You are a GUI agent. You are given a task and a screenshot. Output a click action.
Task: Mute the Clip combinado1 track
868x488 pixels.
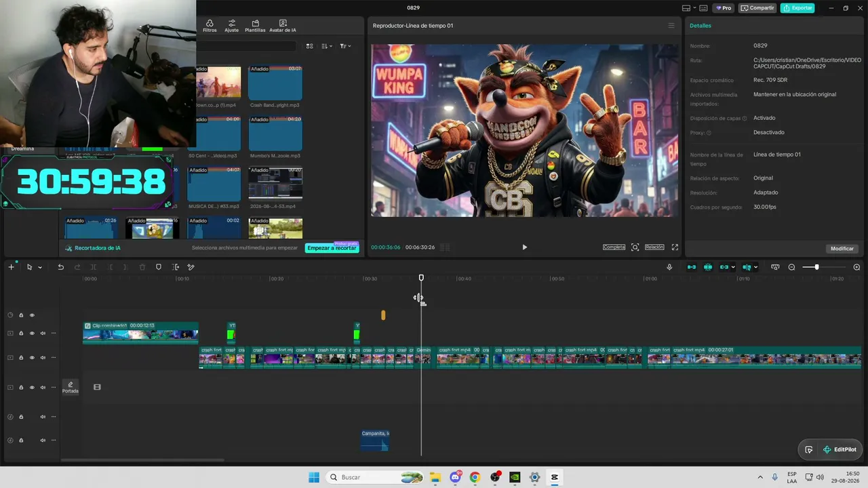tap(43, 333)
